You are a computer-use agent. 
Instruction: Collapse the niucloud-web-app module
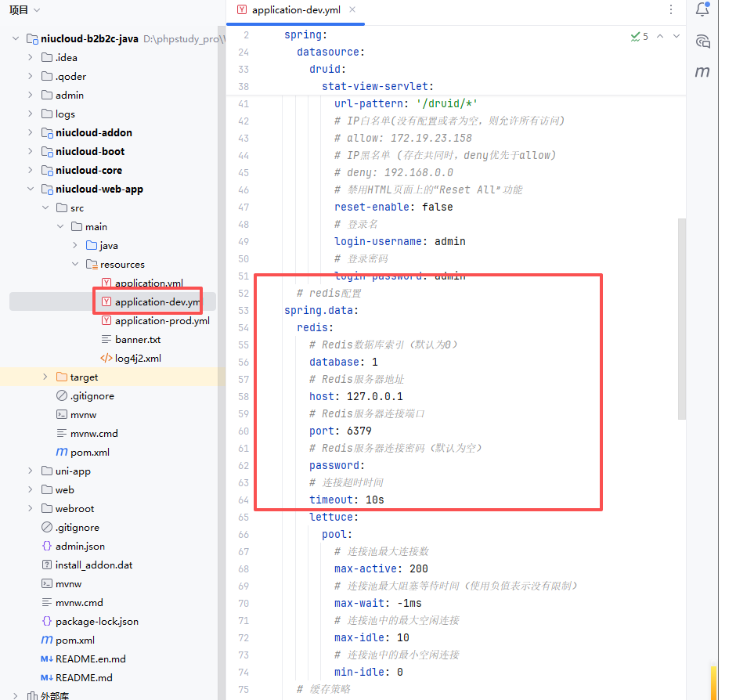coord(30,189)
